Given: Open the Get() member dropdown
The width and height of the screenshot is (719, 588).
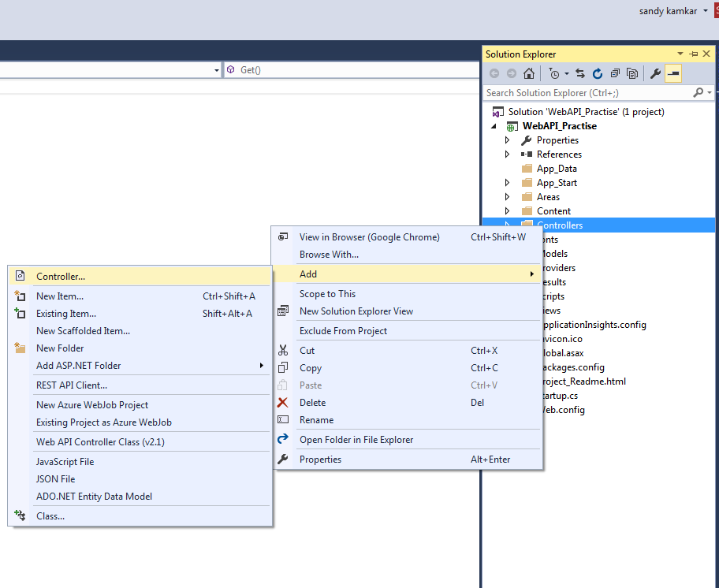Looking at the screenshot, I should (352, 69).
